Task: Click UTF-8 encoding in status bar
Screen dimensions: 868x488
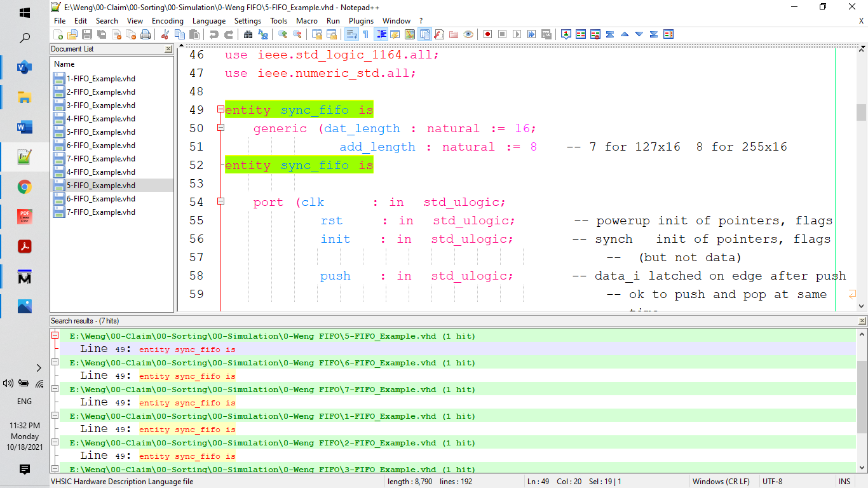Action: 773,482
